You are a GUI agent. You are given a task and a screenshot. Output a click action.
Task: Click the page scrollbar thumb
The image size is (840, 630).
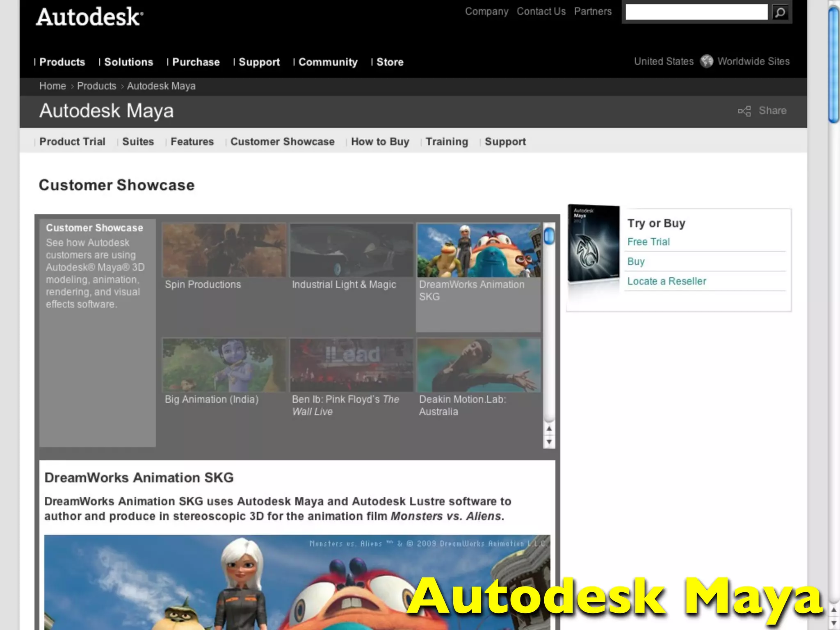coord(834,65)
